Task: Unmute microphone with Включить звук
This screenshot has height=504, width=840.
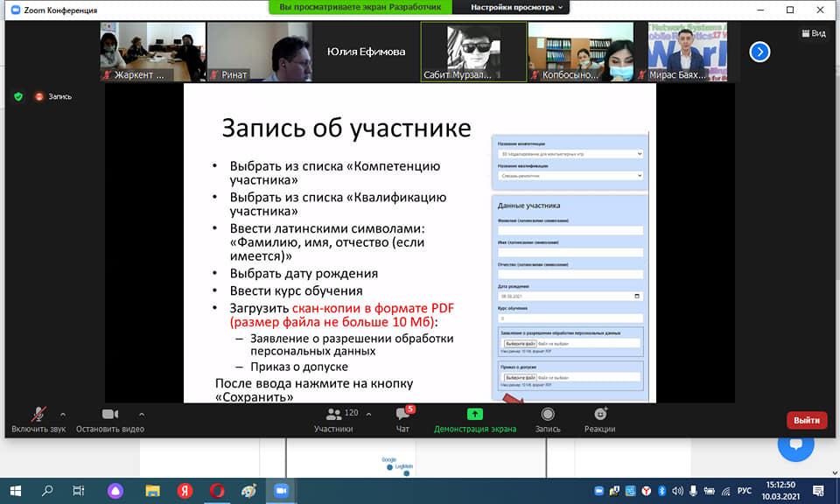Action: coord(38,419)
